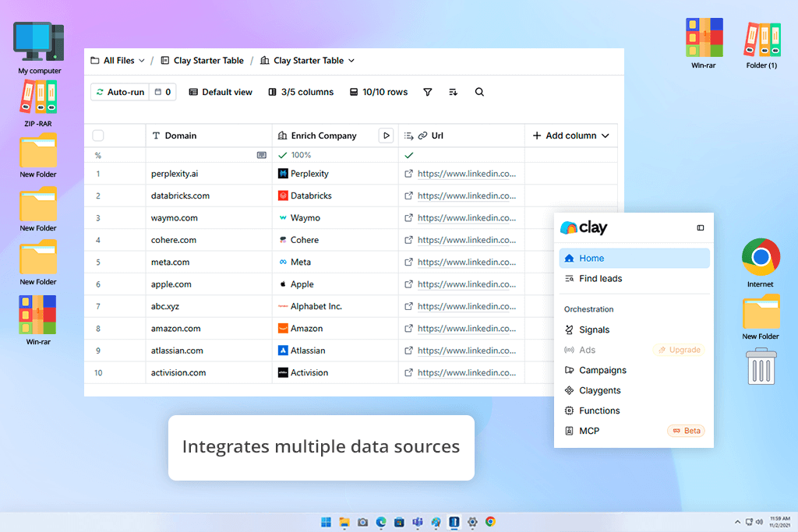Open external link icon for meta.com row
Image resolution: width=798 pixels, height=532 pixels.
tap(408, 262)
